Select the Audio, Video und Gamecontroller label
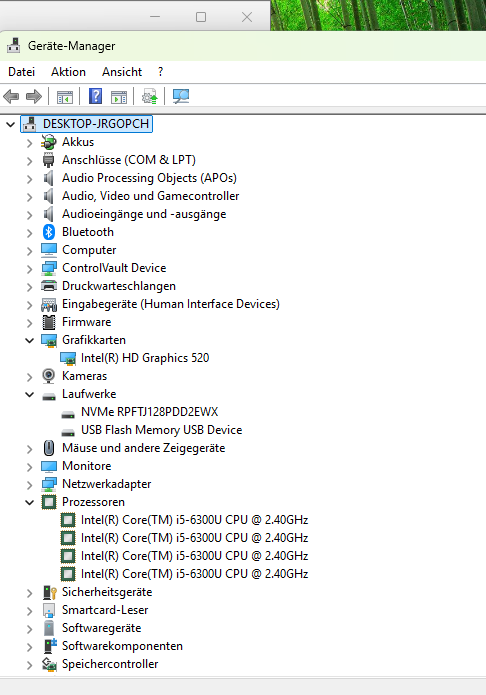 pyautogui.click(x=150, y=196)
